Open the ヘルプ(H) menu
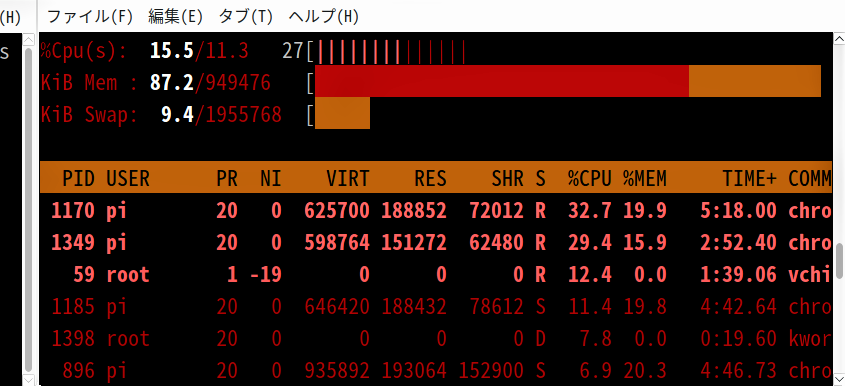The image size is (846, 386). coord(324,17)
